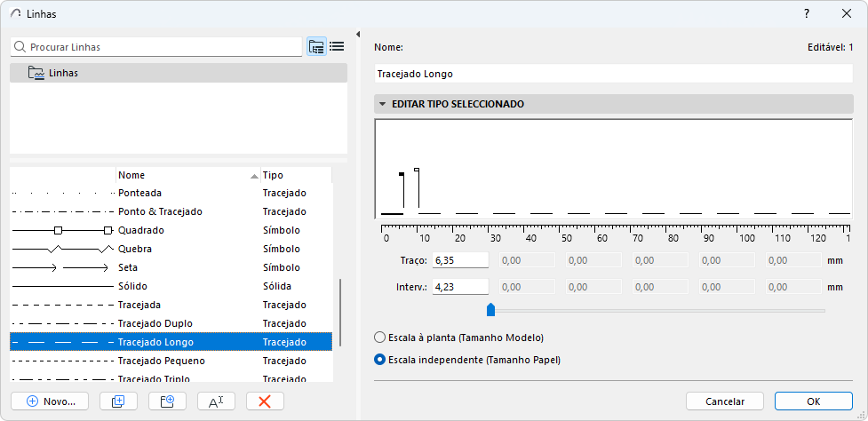The width and height of the screenshot is (868, 421).
Task: Click the blue scale slider handle
Action: click(490, 309)
